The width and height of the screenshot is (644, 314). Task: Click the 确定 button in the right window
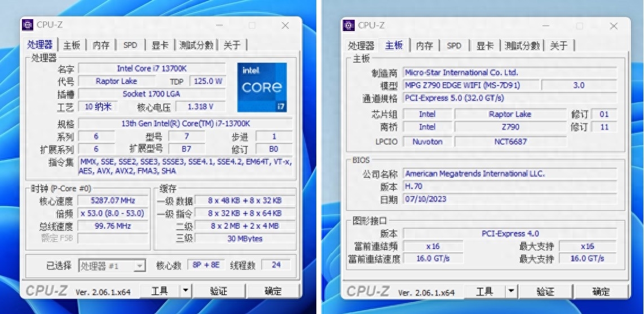pos(601,291)
